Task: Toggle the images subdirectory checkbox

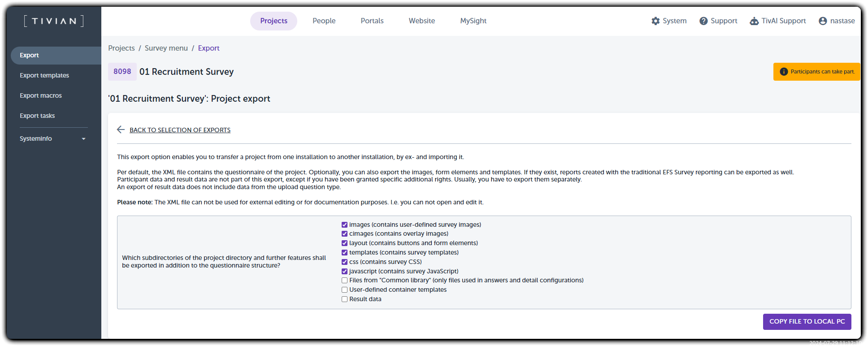Action: [344, 225]
